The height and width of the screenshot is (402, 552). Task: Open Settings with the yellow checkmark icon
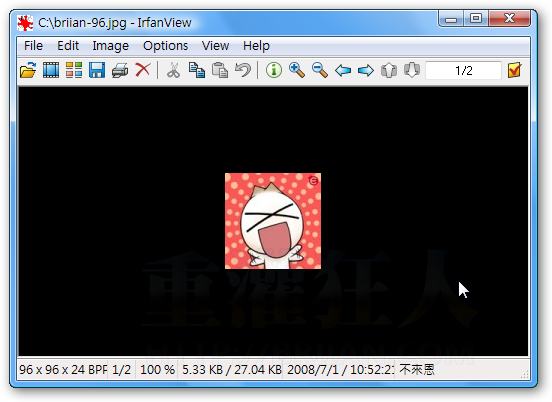click(x=515, y=70)
